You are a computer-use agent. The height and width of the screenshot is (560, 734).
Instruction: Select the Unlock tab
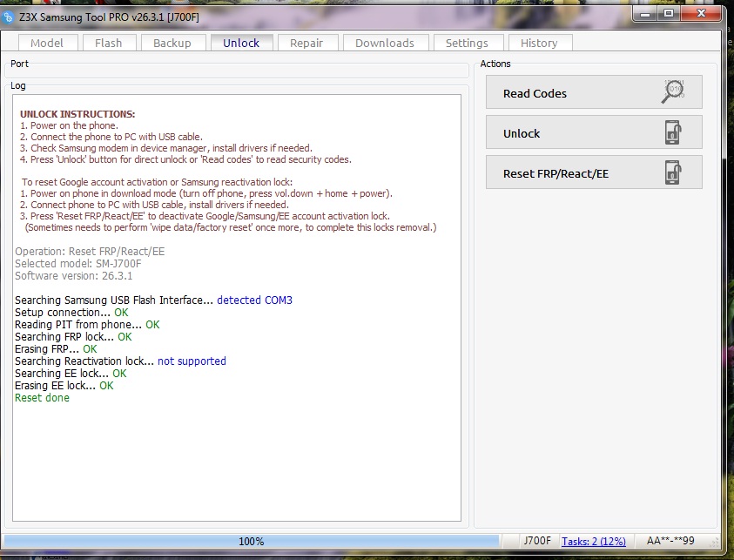click(x=241, y=43)
